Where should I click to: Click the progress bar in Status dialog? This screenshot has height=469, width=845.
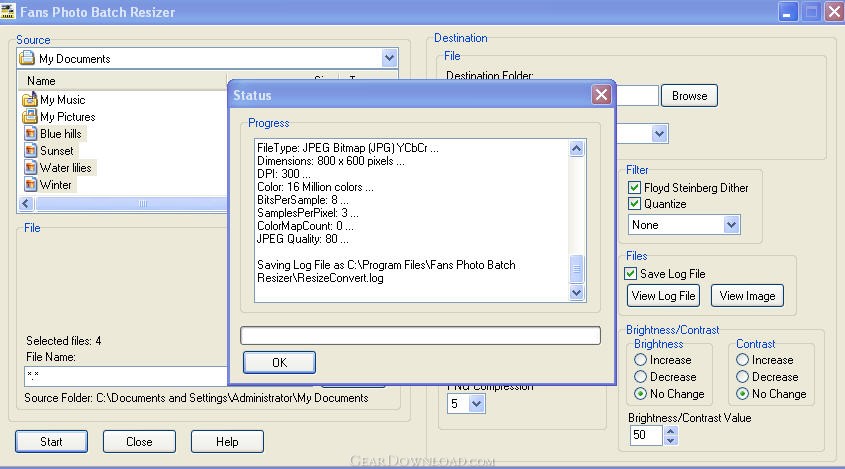point(420,335)
